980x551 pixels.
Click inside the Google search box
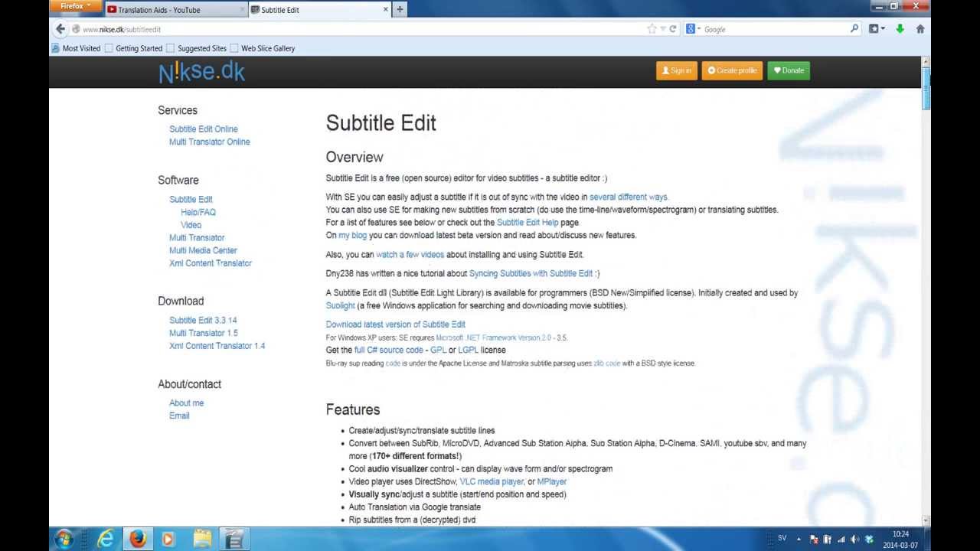(775, 29)
